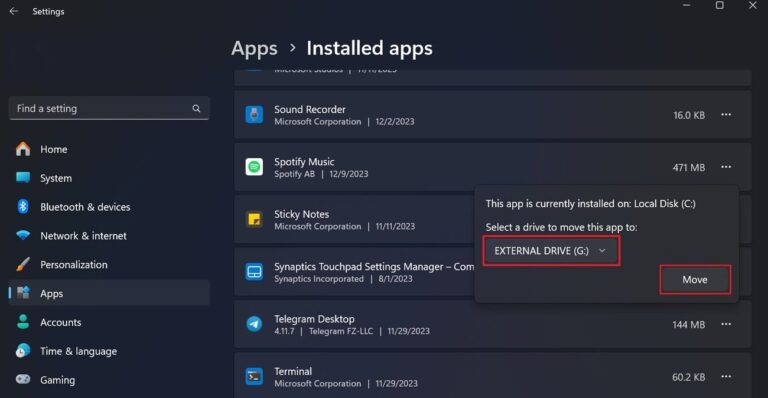This screenshot has height=398, width=768.
Task: Click the Personalization paintbrush icon
Action: pos(23,264)
